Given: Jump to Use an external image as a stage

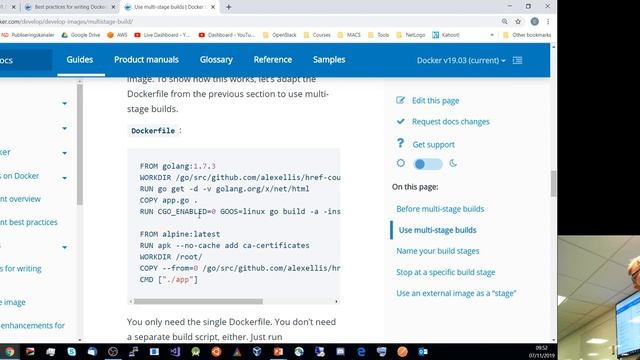Looking at the screenshot, I should [456, 293].
